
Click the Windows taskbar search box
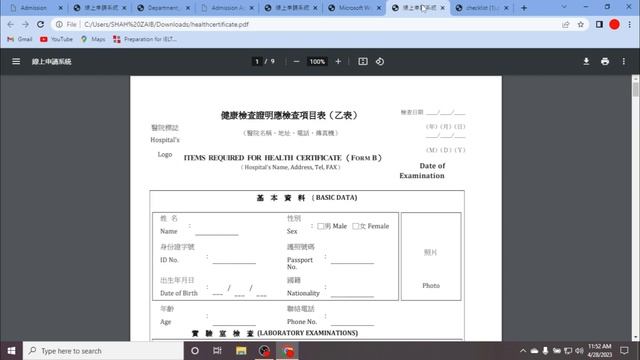103,351
